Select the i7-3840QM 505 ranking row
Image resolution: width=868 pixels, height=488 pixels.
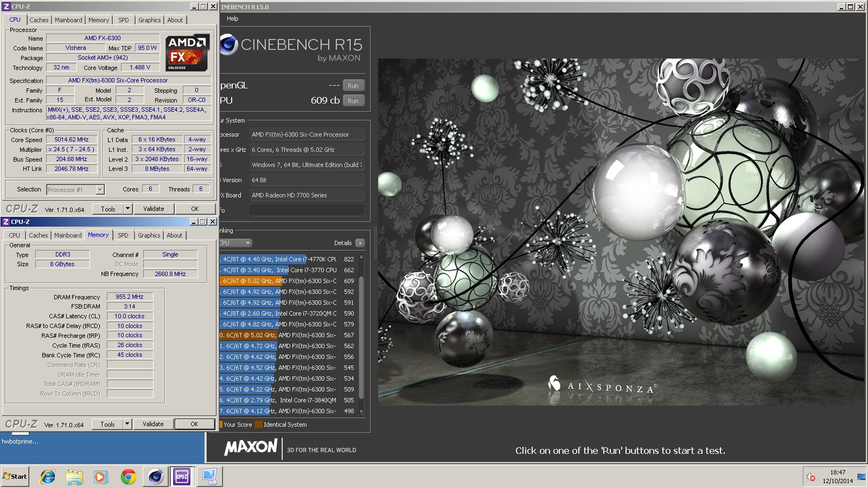[288, 400]
